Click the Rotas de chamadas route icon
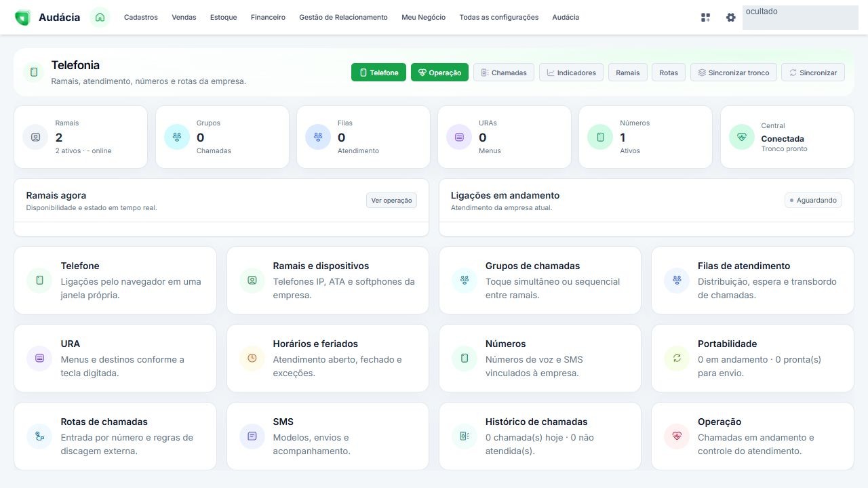Viewport: 868px width, 488px height. point(39,436)
